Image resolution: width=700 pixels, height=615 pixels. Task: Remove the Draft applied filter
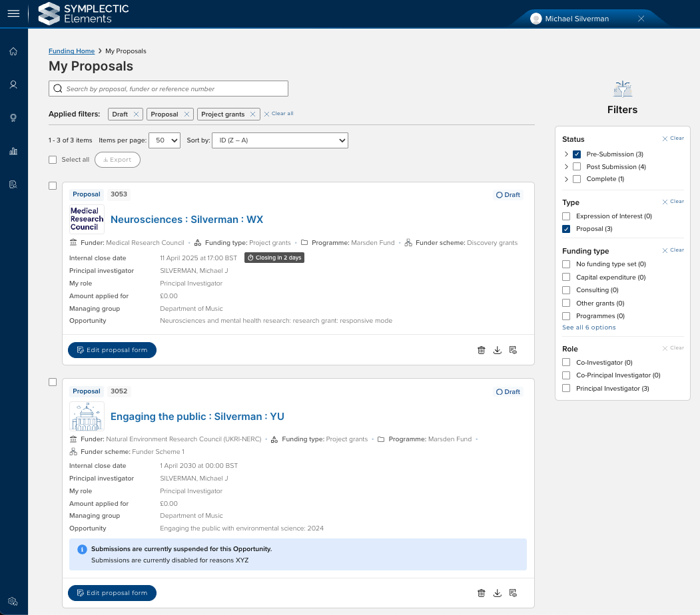pyautogui.click(x=136, y=114)
